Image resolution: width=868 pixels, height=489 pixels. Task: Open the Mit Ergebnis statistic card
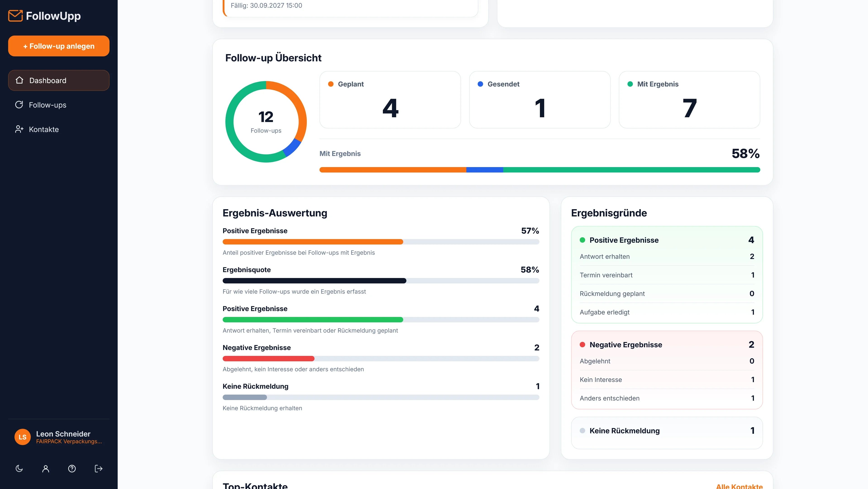[689, 100]
